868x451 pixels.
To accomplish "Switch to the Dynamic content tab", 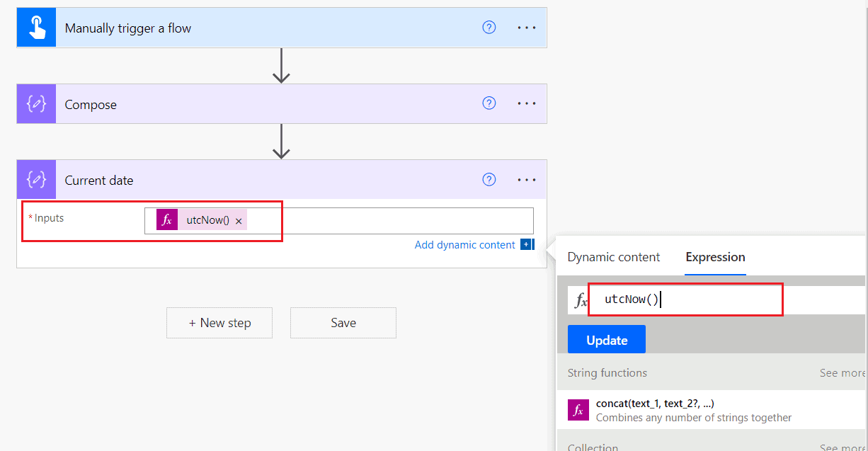I will pyautogui.click(x=613, y=257).
